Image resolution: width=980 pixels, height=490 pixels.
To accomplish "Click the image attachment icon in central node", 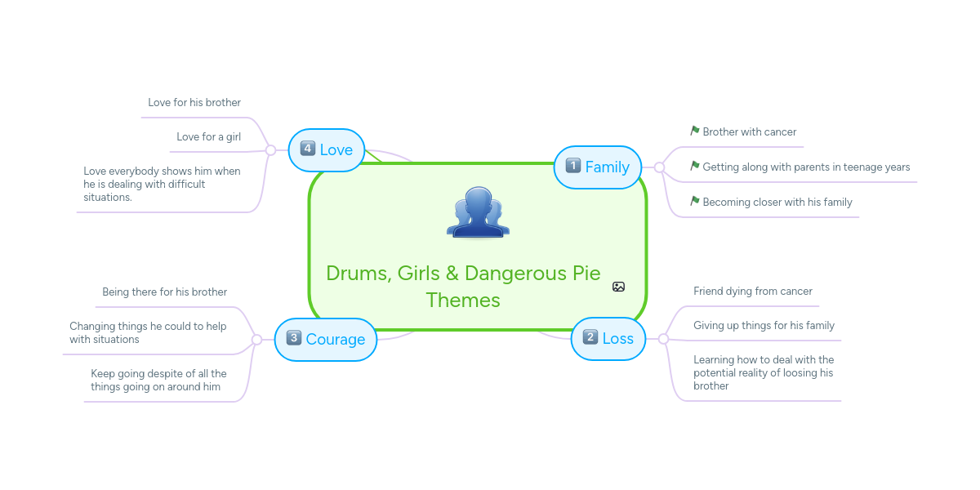I will (x=618, y=287).
